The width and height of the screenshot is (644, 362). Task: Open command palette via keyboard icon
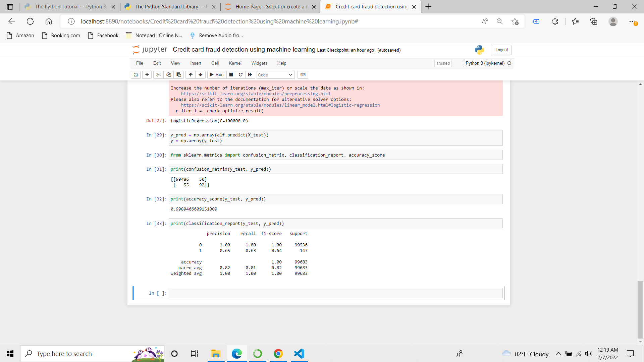(303, 74)
